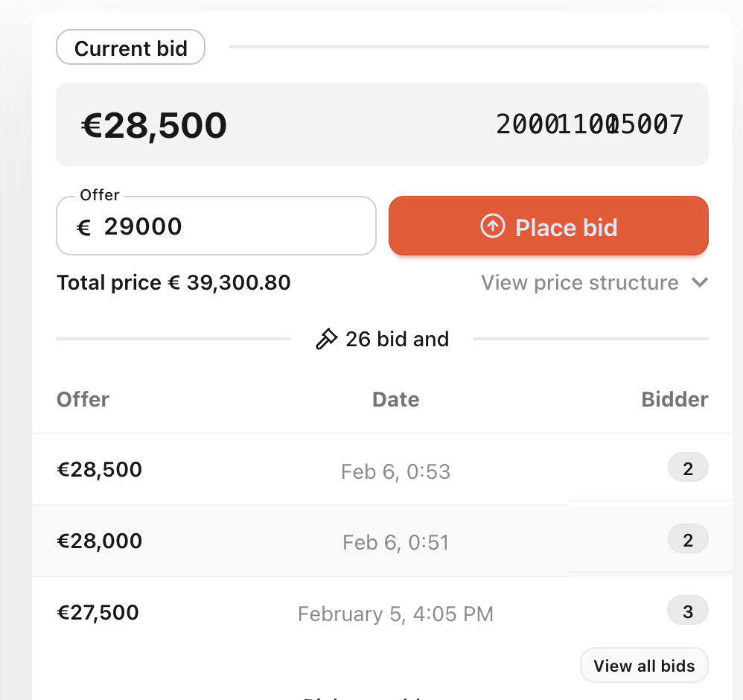743x700 pixels.
Task: Click the gavel icon beside 26 bid
Action: tap(326, 340)
